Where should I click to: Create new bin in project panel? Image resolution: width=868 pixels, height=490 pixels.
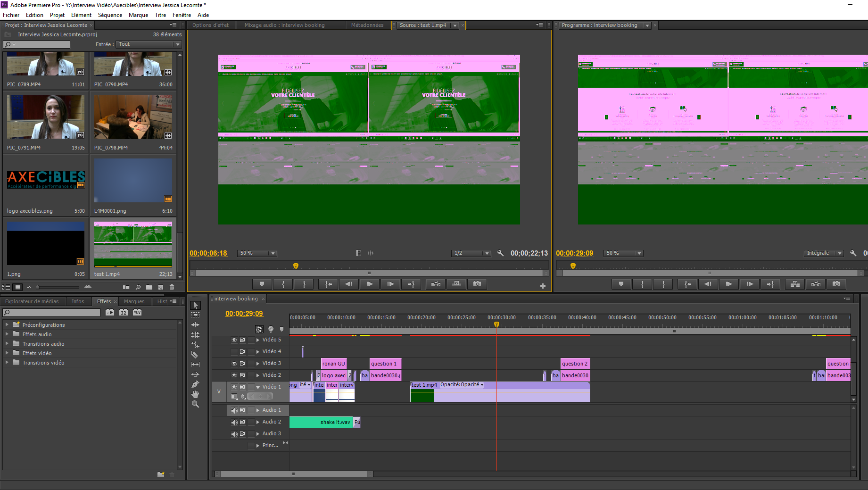[149, 287]
